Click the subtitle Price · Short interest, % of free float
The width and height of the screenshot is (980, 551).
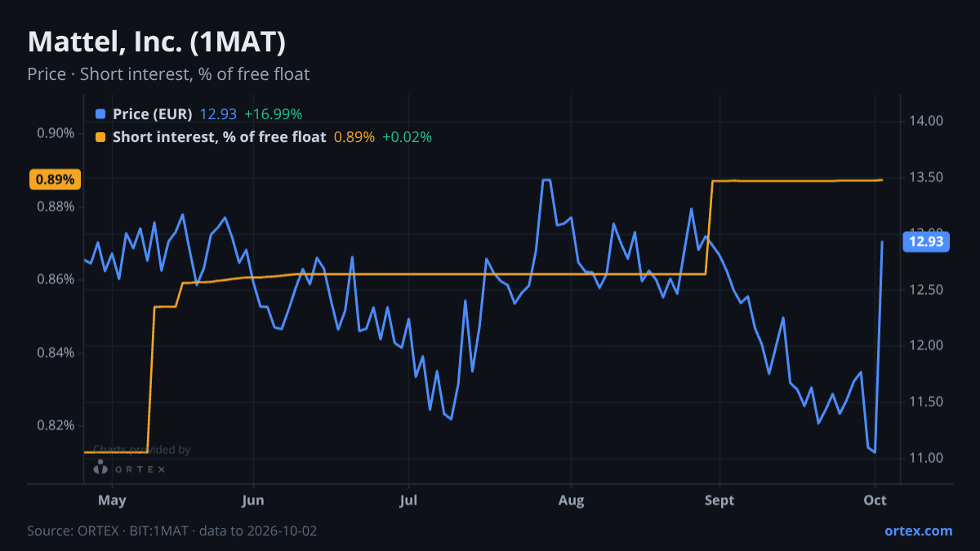[168, 74]
